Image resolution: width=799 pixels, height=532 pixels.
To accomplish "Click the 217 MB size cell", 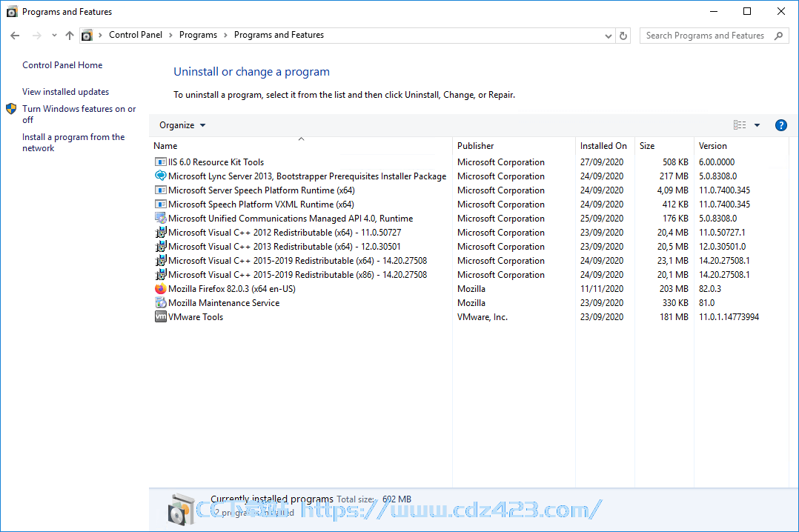I will (x=674, y=176).
